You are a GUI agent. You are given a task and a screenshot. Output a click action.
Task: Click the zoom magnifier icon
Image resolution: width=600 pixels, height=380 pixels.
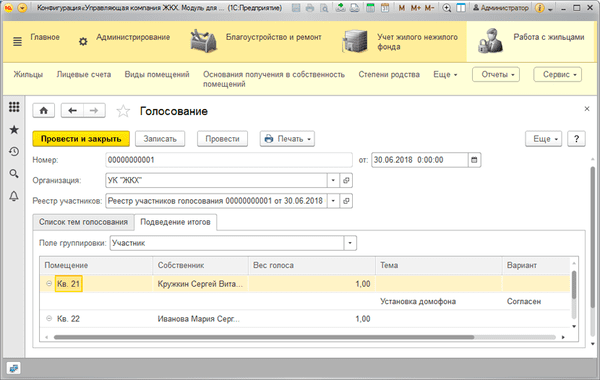(x=446, y=8)
